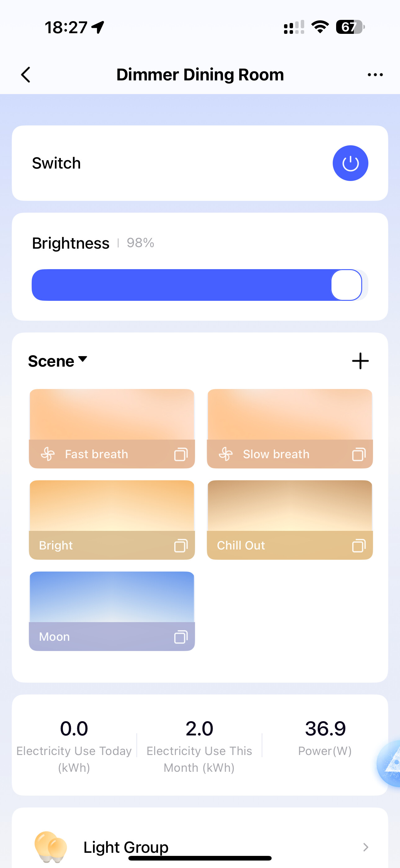Tap the copy icon on Fast breath scene
400x868 pixels.
(181, 454)
